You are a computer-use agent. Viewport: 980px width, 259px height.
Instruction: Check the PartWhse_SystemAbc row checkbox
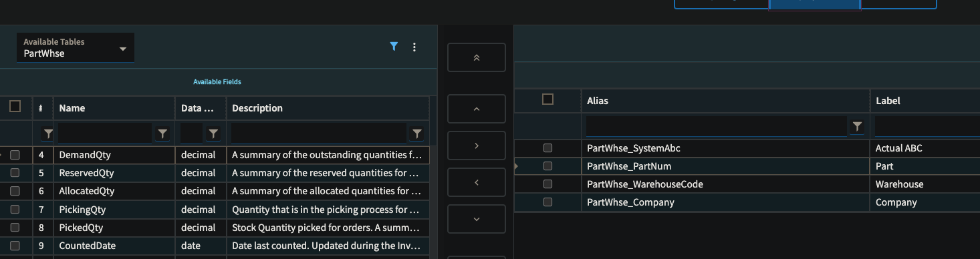point(547,148)
